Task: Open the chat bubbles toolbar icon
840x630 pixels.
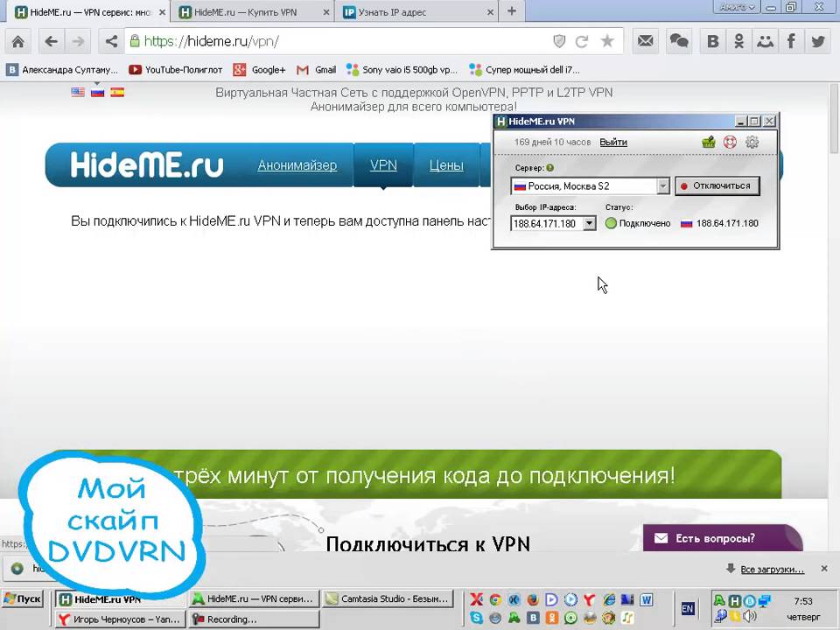Action: 679,41
